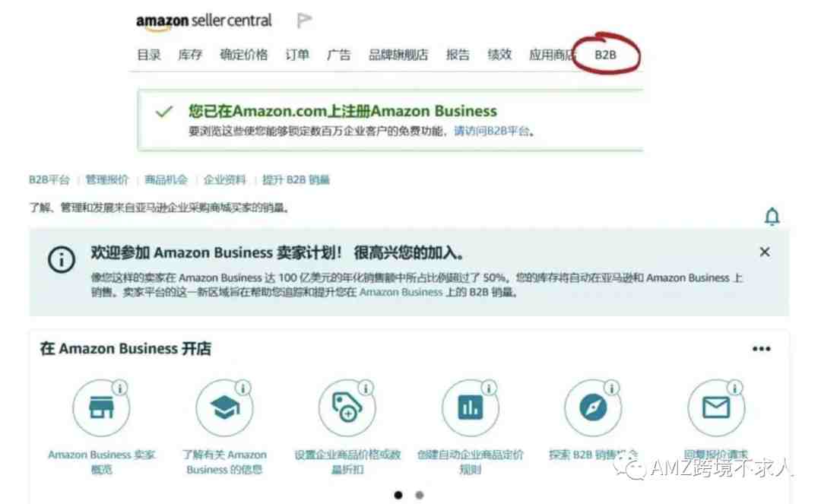The width and height of the screenshot is (821, 504).
Task: Go to 企业资料 sub-navigation link
Action: pos(224,180)
